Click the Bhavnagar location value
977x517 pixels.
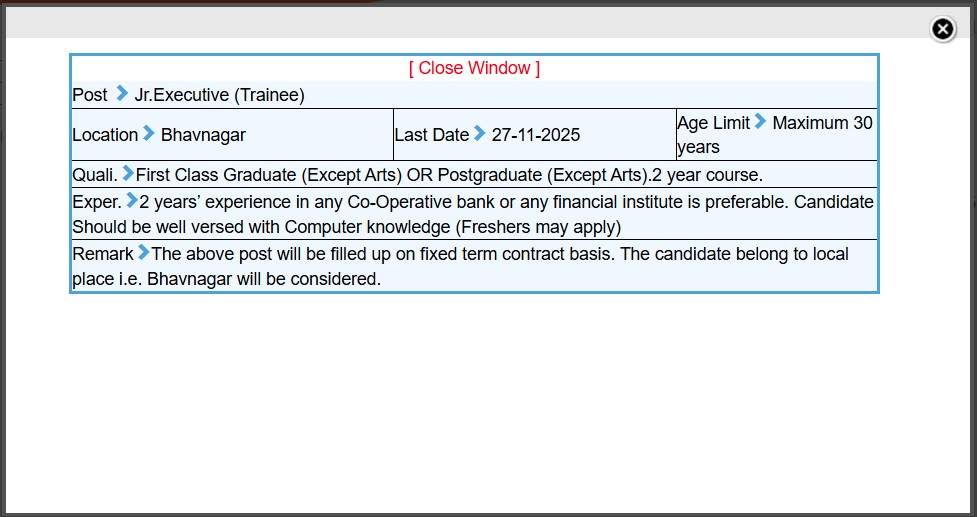(x=203, y=135)
